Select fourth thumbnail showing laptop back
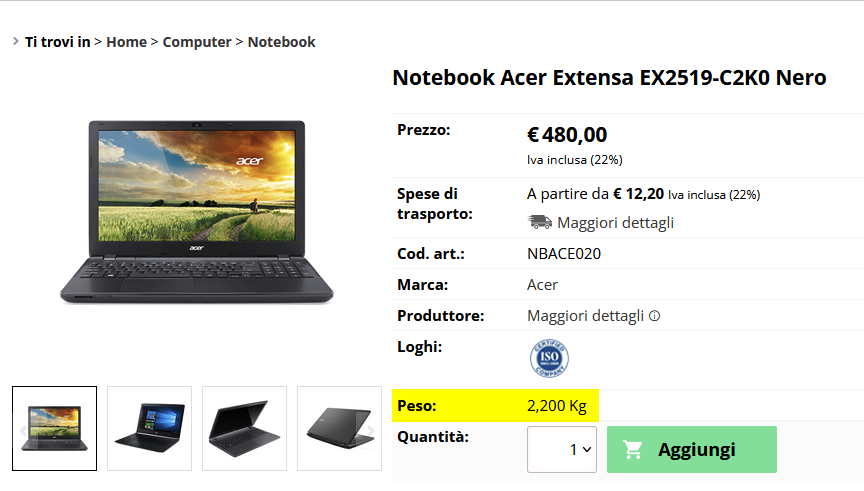Screen dimensions: 864x491 pyautogui.click(x=339, y=428)
